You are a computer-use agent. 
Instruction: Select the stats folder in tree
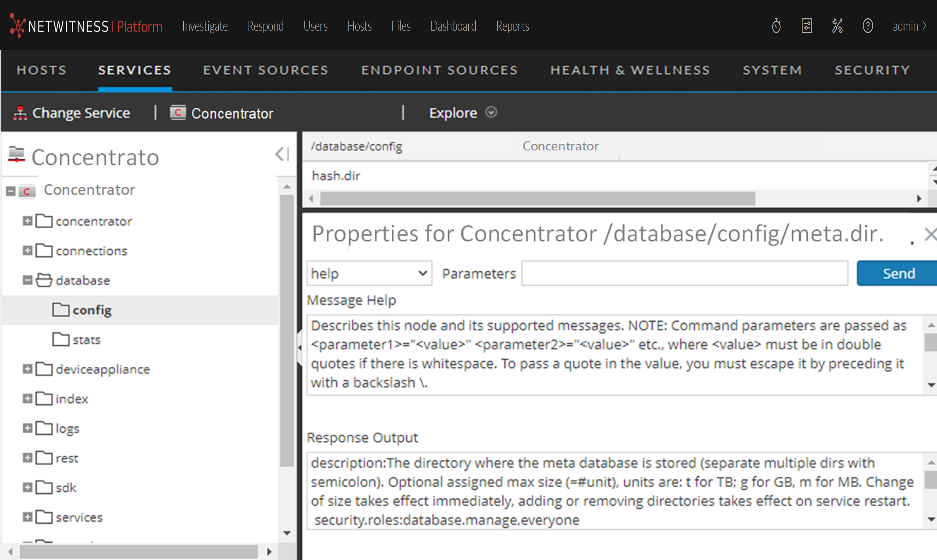pyautogui.click(x=86, y=339)
